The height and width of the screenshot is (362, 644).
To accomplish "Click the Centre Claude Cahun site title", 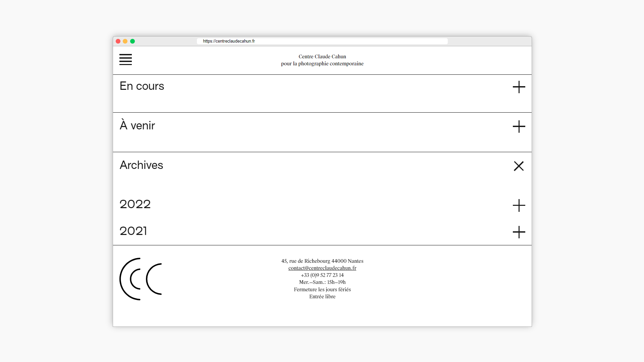I will click(x=322, y=57).
